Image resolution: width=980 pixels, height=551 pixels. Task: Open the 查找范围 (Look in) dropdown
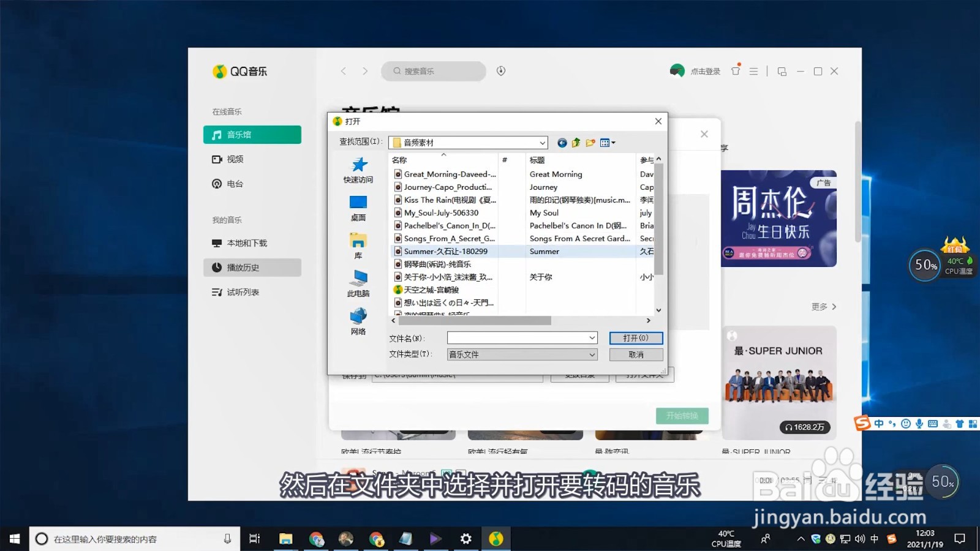tap(541, 142)
